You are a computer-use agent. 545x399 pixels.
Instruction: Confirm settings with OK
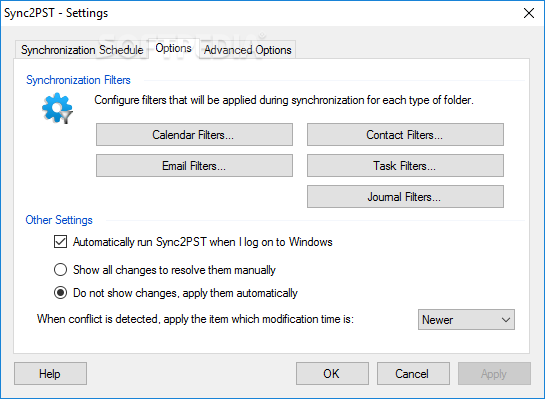pos(332,374)
